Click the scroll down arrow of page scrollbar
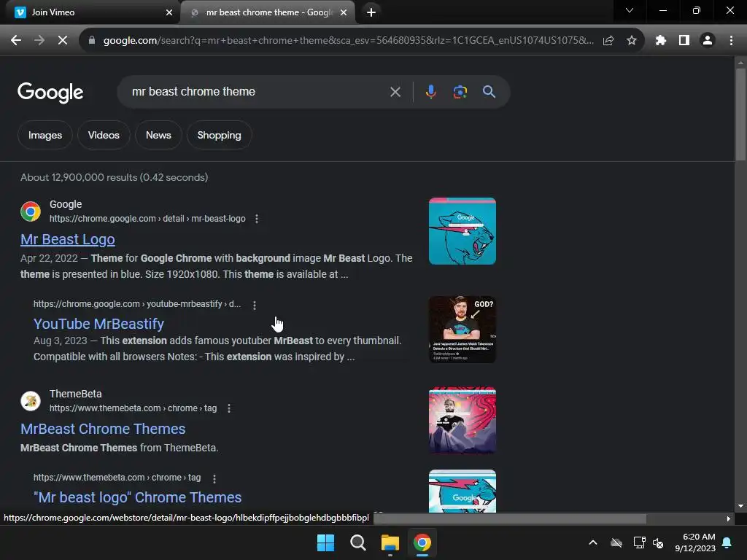This screenshot has height=560, width=747. coord(740,506)
